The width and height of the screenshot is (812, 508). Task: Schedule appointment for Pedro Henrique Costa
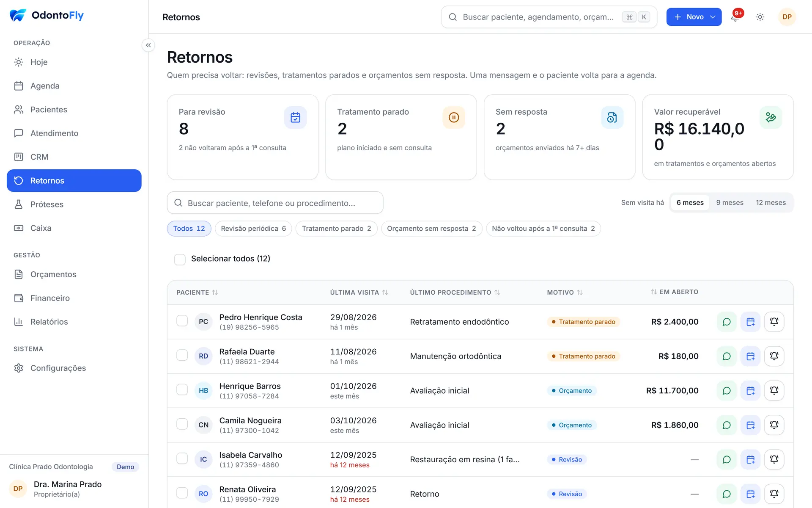coord(750,322)
